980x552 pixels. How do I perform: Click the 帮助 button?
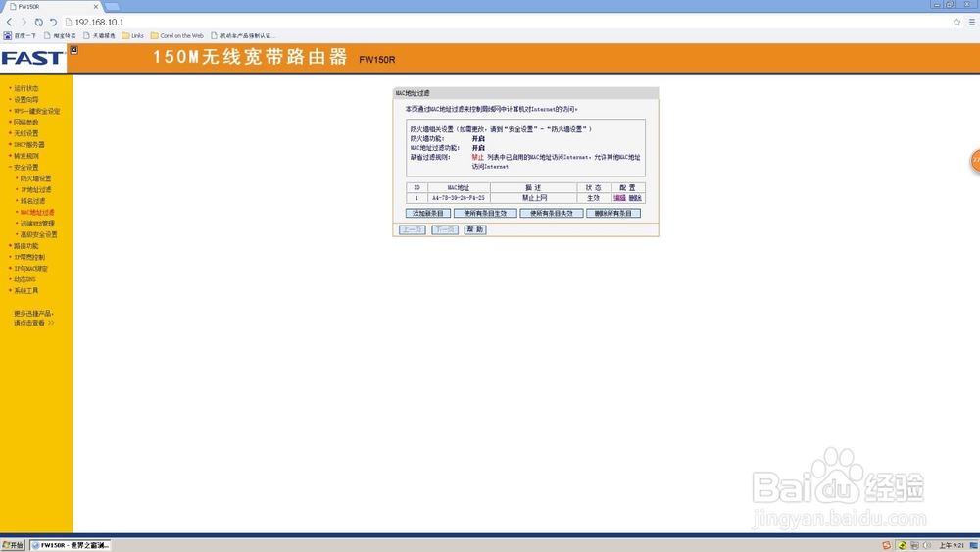[x=475, y=230]
